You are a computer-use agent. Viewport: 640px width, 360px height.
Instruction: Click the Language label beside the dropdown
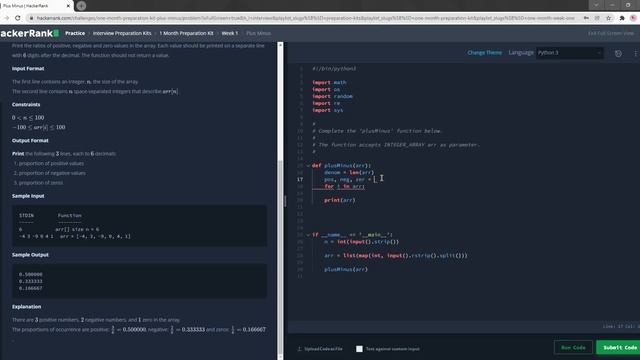[x=521, y=53]
